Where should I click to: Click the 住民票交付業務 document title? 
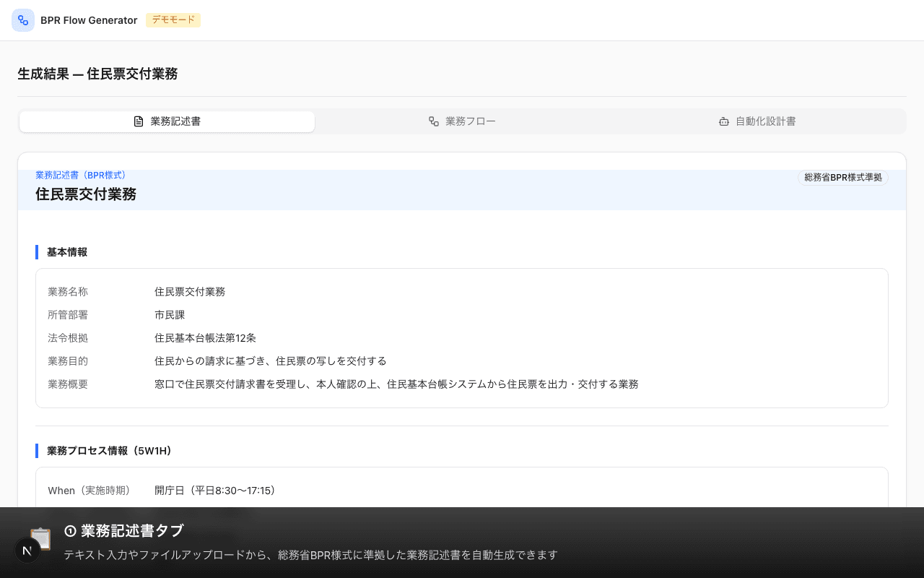85,194
